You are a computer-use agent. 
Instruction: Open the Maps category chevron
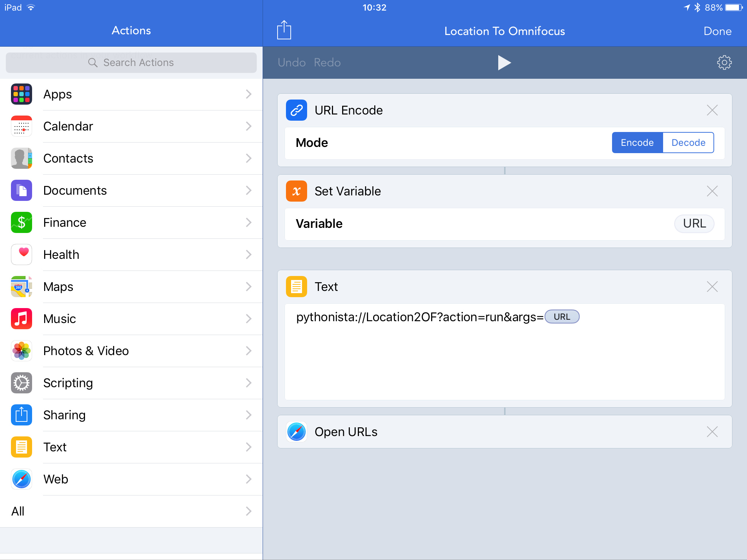point(248,287)
